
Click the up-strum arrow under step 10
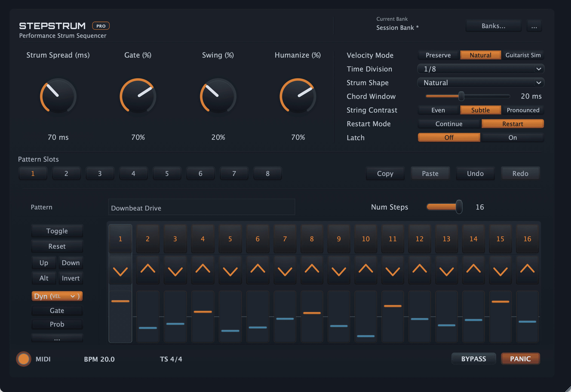coord(366,270)
